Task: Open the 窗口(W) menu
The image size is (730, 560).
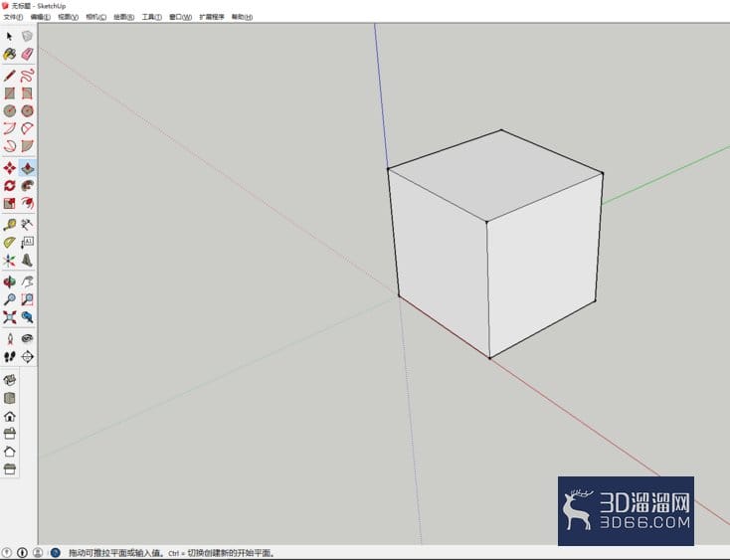Action: pyautogui.click(x=180, y=17)
